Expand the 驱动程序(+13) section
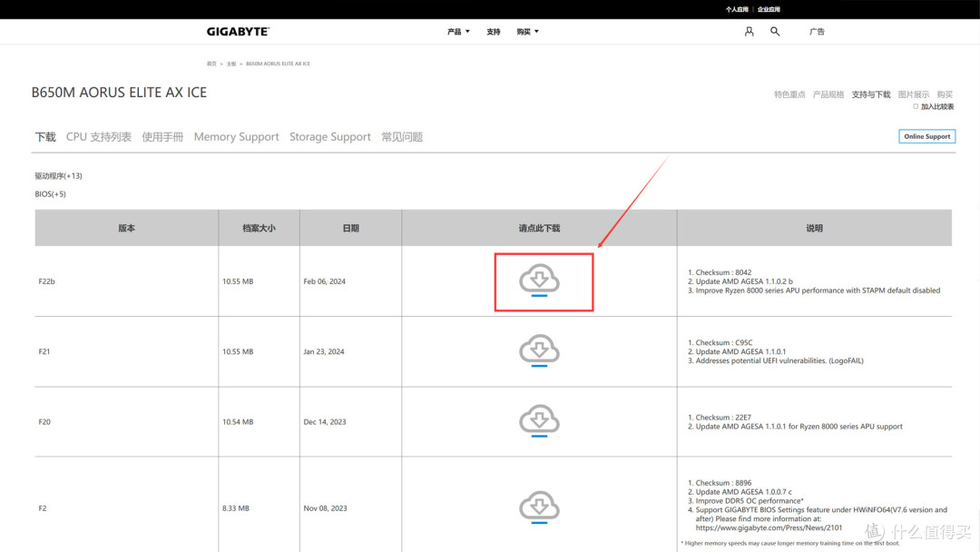This screenshot has height=552, width=980. coord(58,175)
